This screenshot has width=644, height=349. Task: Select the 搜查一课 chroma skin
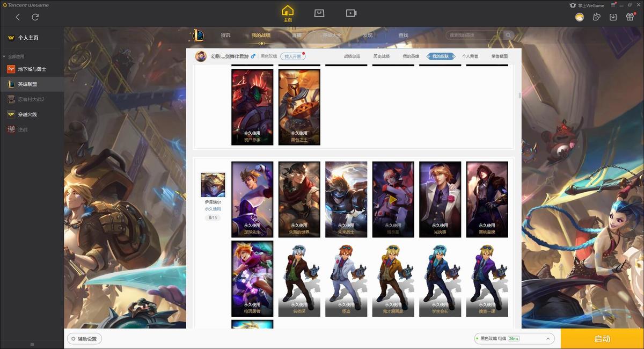pyautogui.click(x=487, y=279)
